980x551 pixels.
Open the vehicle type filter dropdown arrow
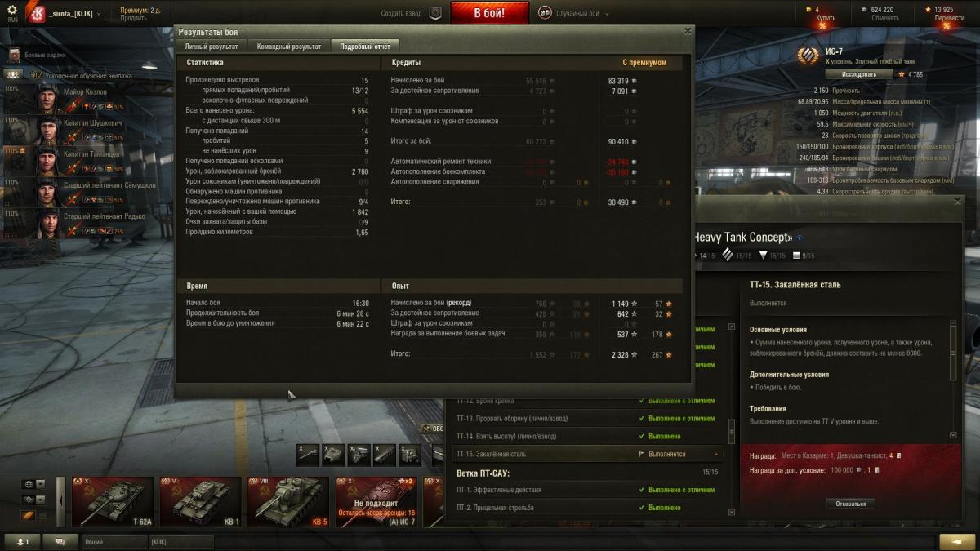(x=41, y=499)
